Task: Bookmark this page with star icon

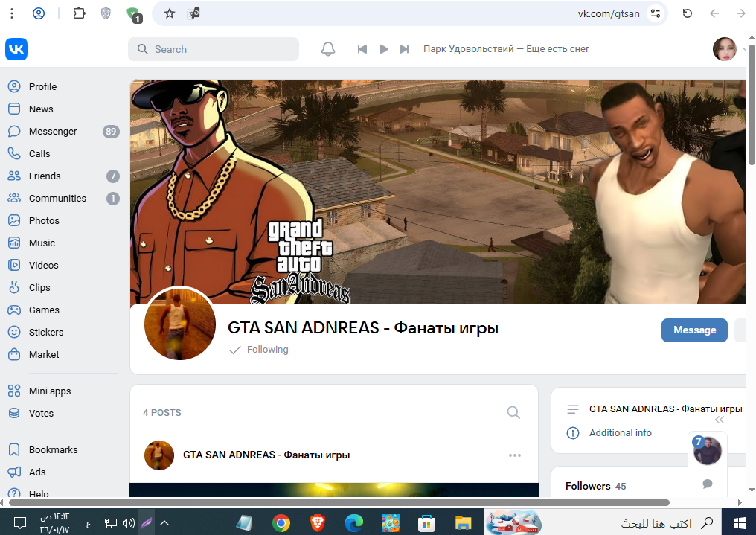Action: [x=169, y=13]
